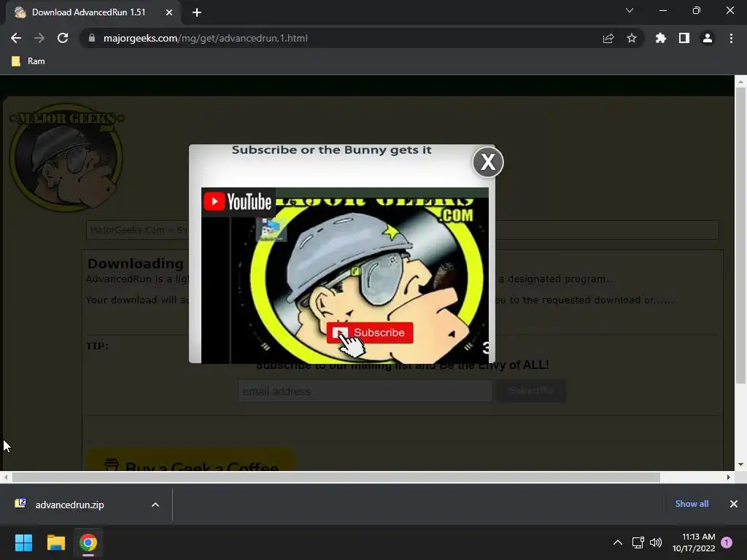
Task: Open the Ram bookmarks folder
Action: coord(28,61)
